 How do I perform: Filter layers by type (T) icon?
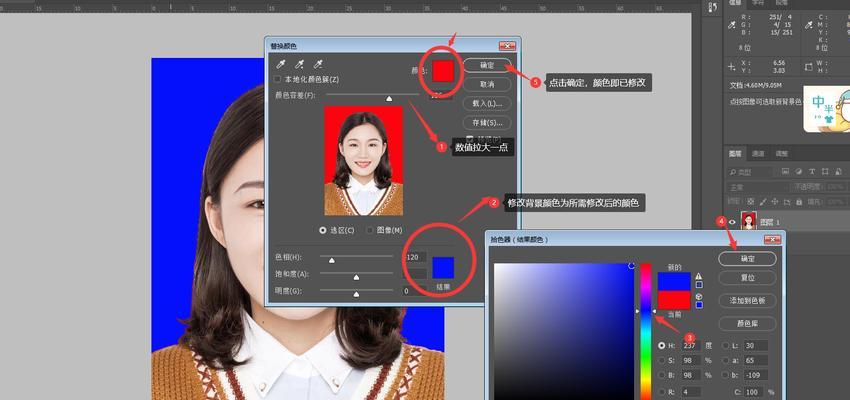click(x=812, y=172)
